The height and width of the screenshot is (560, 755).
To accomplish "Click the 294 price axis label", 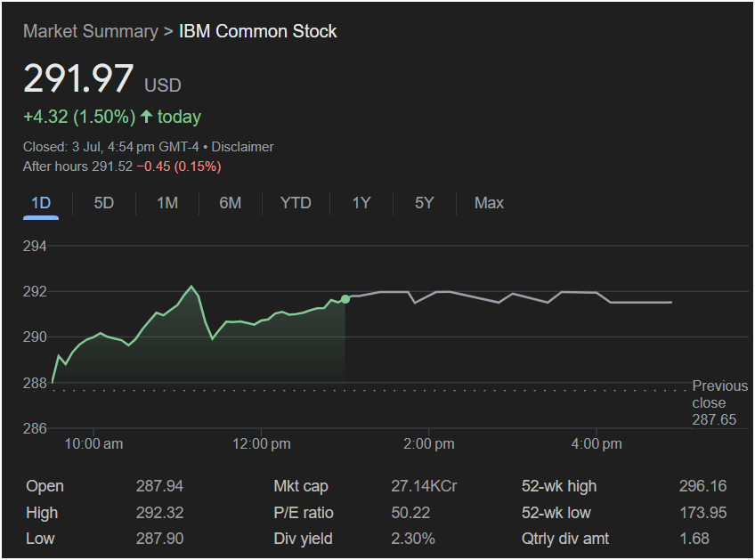I will (35, 247).
